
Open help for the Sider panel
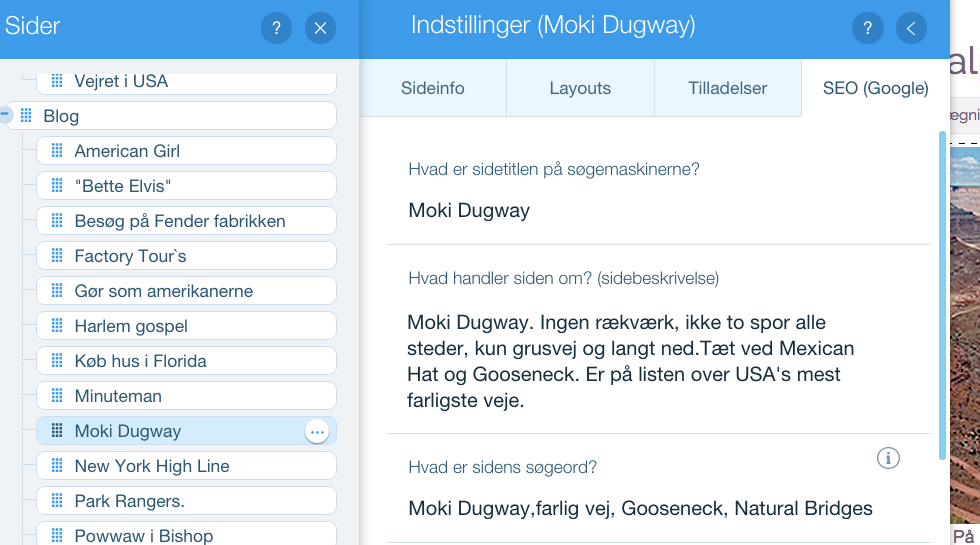point(276,28)
